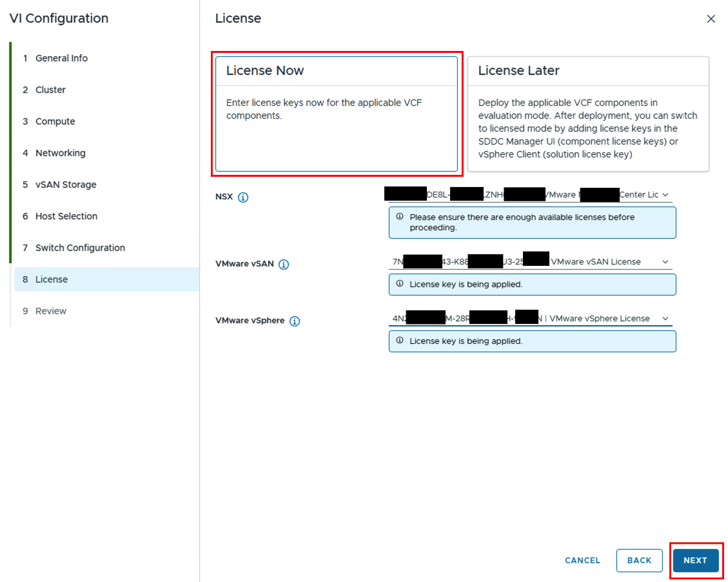Click the info icon next to NSX
Image resolution: width=728 pixels, height=582 pixels.
(x=243, y=197)
